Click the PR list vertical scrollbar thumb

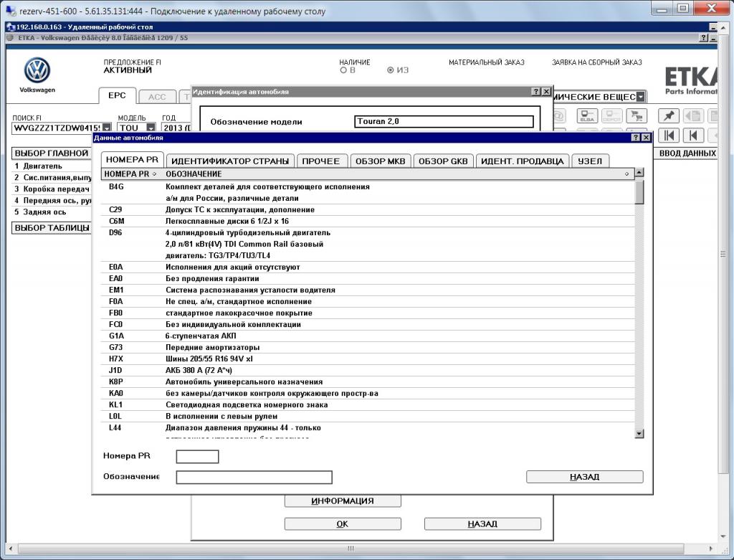coord(639,192)
